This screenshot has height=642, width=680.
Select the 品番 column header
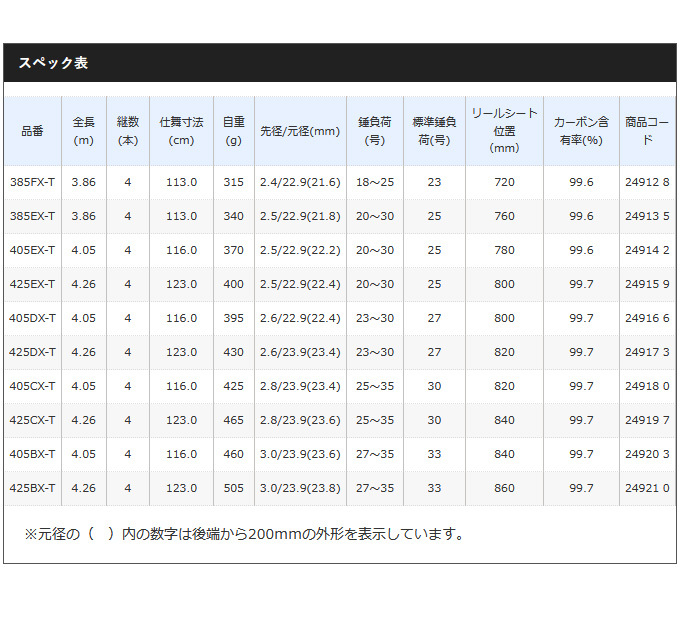tap(32, 131)
